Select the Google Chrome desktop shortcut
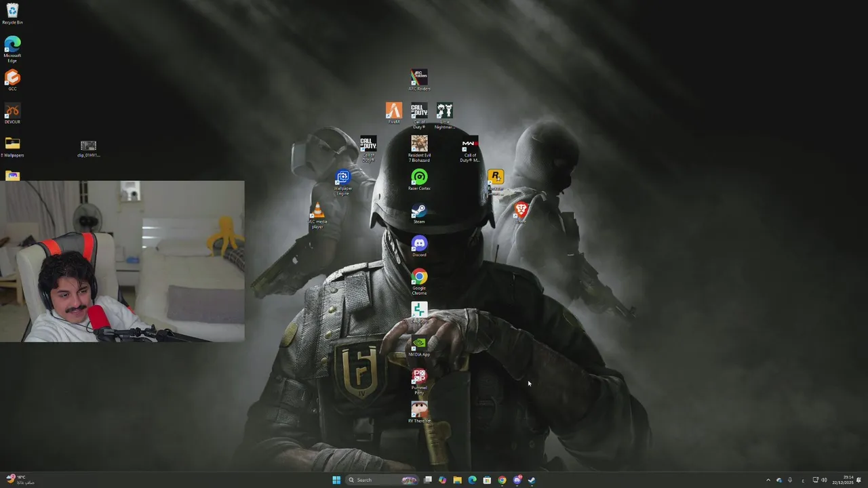Viewport: 868px width, 488px height. click(419, 282)
